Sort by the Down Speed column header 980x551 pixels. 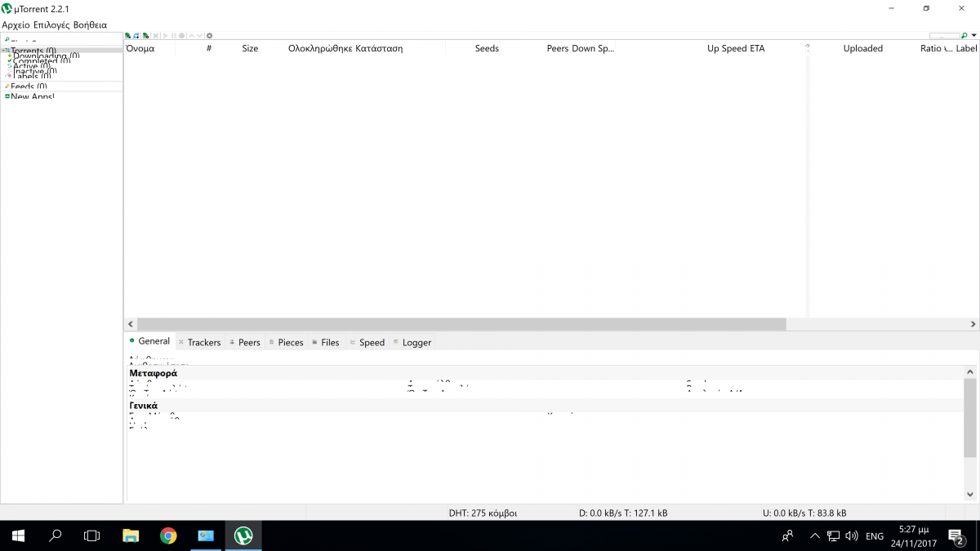point(593,48)
